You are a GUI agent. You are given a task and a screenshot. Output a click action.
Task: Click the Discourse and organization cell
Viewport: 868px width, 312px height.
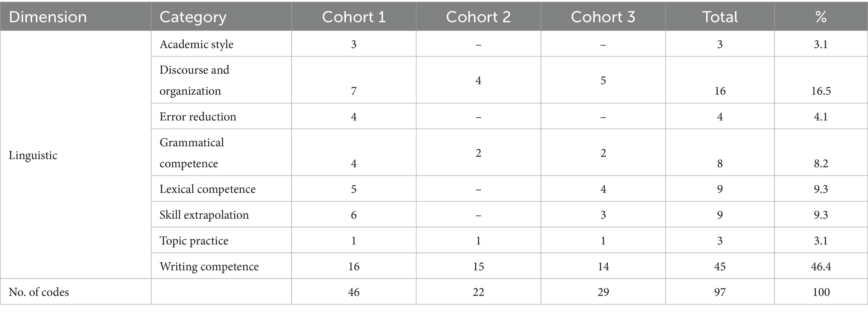194,80
